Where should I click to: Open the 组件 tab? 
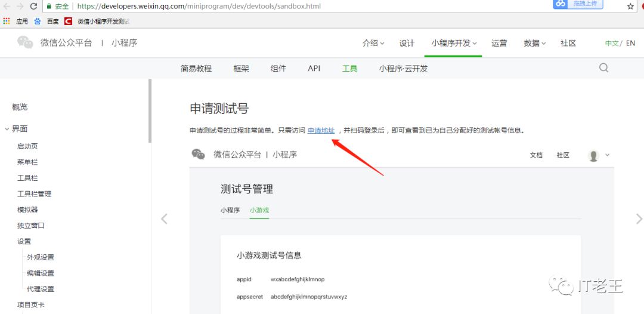click(278, 69)
